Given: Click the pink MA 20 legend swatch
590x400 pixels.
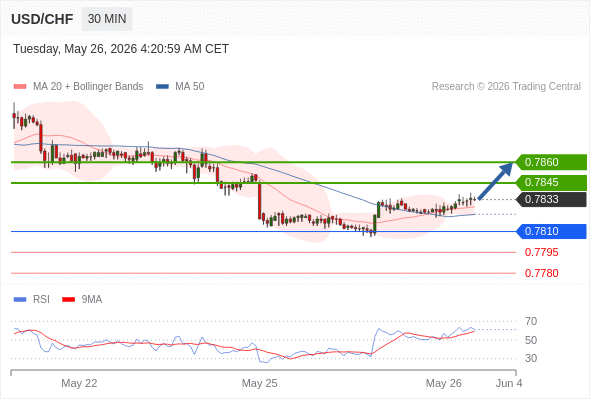Looking at the screenshot, I should (x=20, y=87).
